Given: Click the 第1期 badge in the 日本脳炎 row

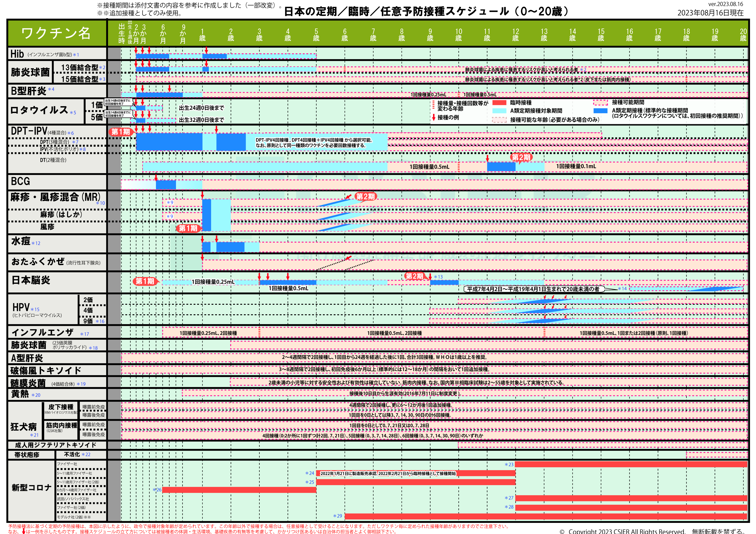Looking at the screenshot, I should (x=145, y=281).
